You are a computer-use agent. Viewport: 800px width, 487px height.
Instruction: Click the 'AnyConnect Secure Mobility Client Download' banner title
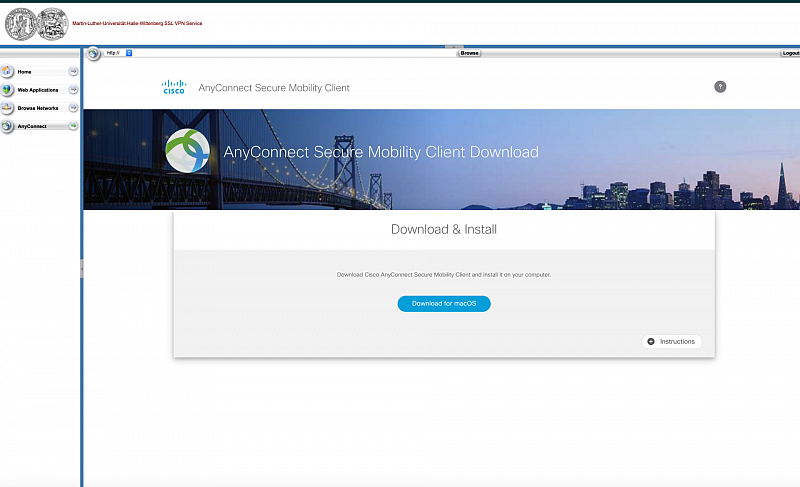point(381,152)
